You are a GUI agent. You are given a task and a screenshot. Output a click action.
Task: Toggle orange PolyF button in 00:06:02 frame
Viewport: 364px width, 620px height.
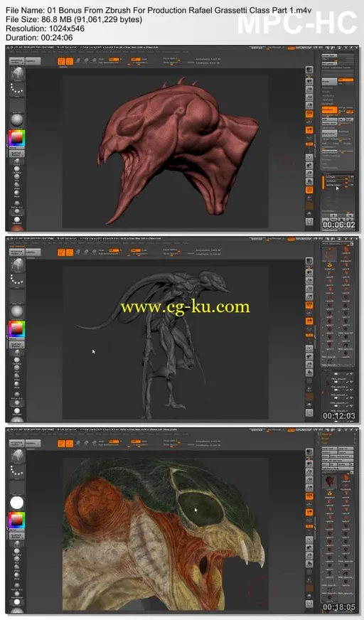[x=309, y=190]
